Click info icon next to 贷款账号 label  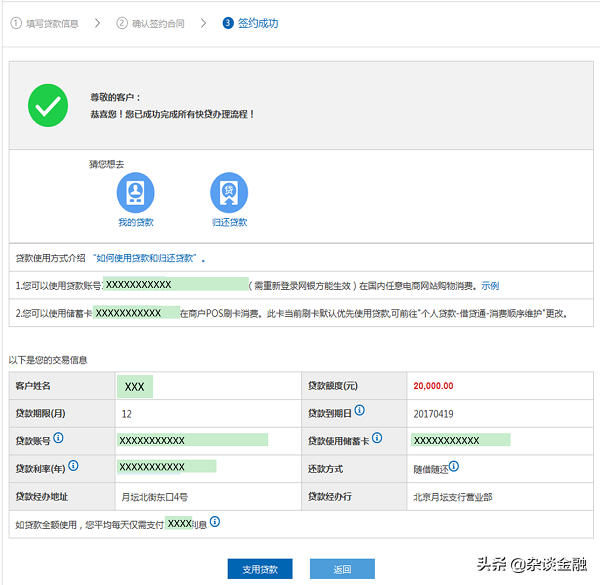(x=58, y=438)
